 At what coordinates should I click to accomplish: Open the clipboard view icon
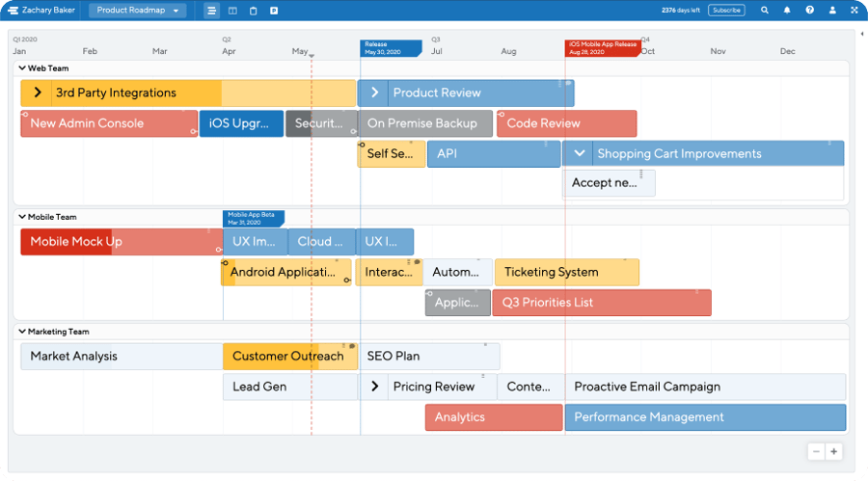click(253, 11)
